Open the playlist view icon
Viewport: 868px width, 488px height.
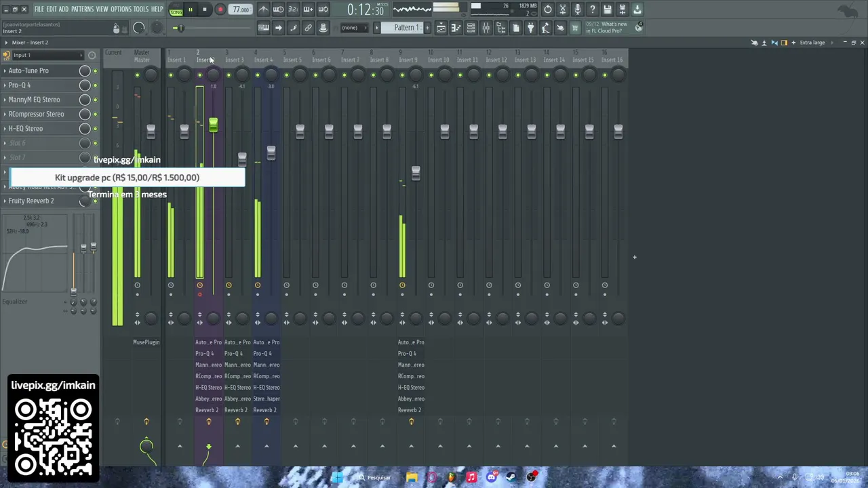pos(441,28)
